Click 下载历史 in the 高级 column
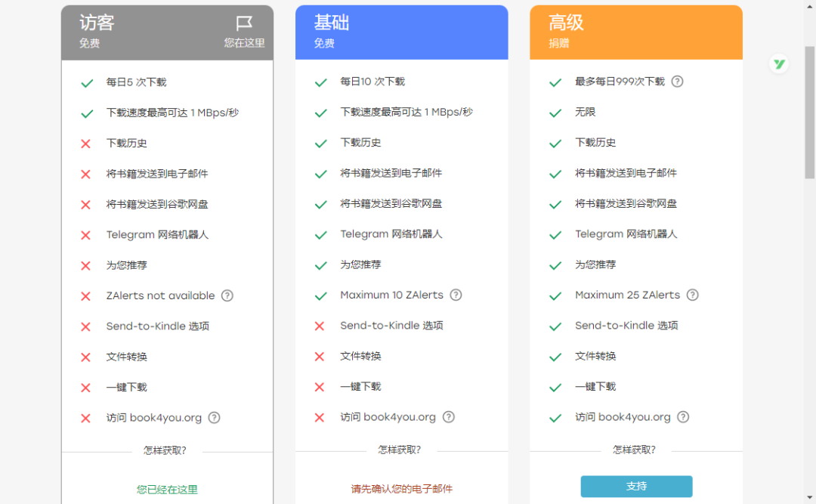Screen dimensions: 816x504 pyautogui.click(x=595, y=143)
